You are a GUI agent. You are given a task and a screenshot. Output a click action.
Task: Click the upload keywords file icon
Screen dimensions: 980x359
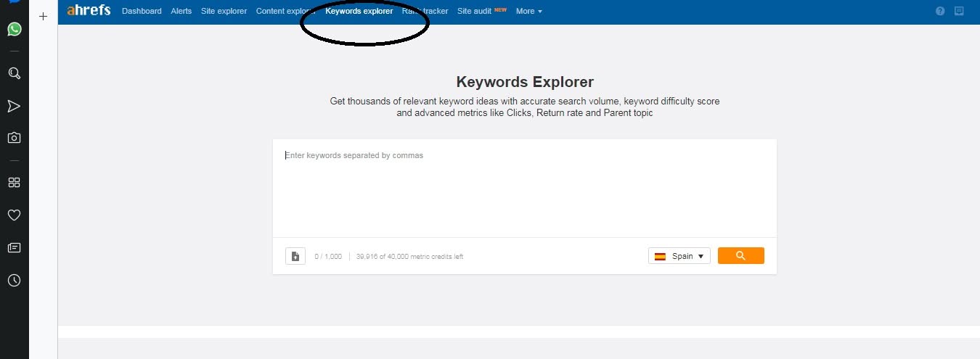(x=295, y=256)
